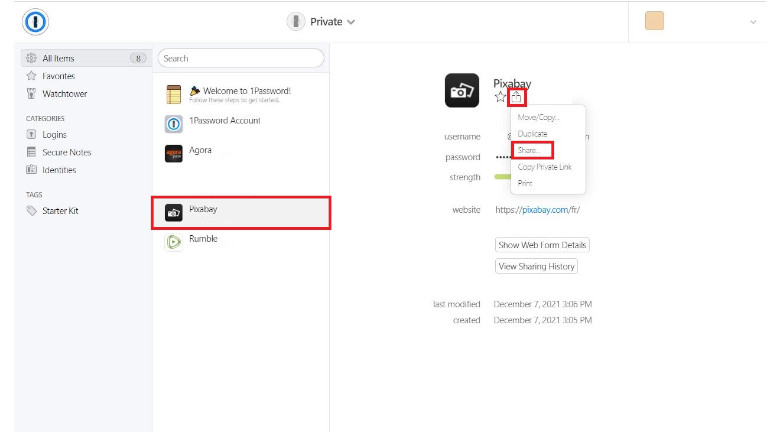Click the Welcome note notepad icon
The height and width of the screenshot is (432, 768).
click(173, 95)
